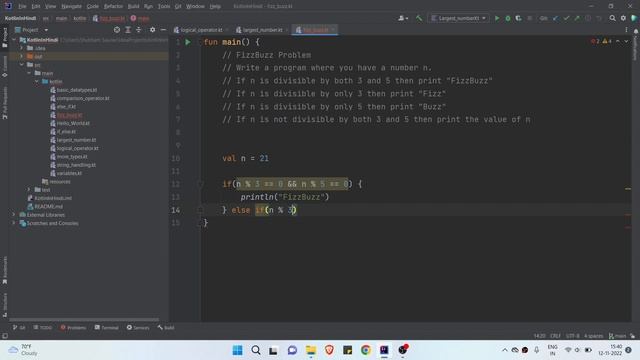Expand External Libraries node
The height and width of the screenshot is (360, 640).
tap(14, 215)
